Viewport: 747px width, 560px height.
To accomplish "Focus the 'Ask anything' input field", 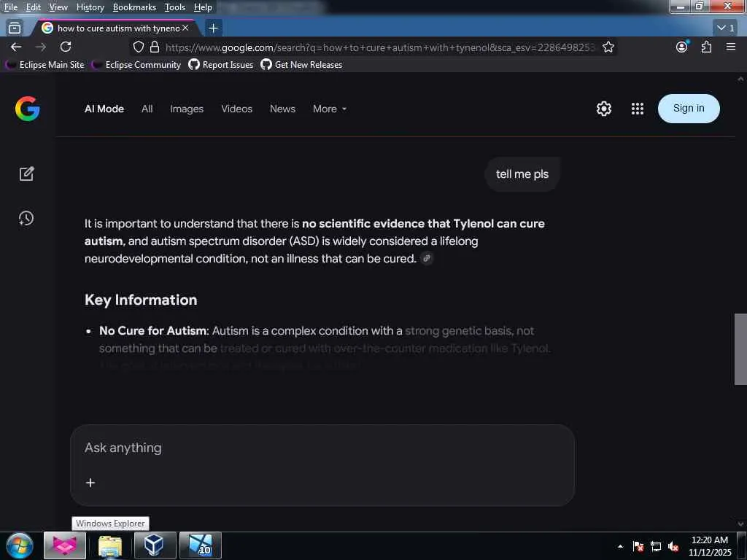I will [322, 448].
